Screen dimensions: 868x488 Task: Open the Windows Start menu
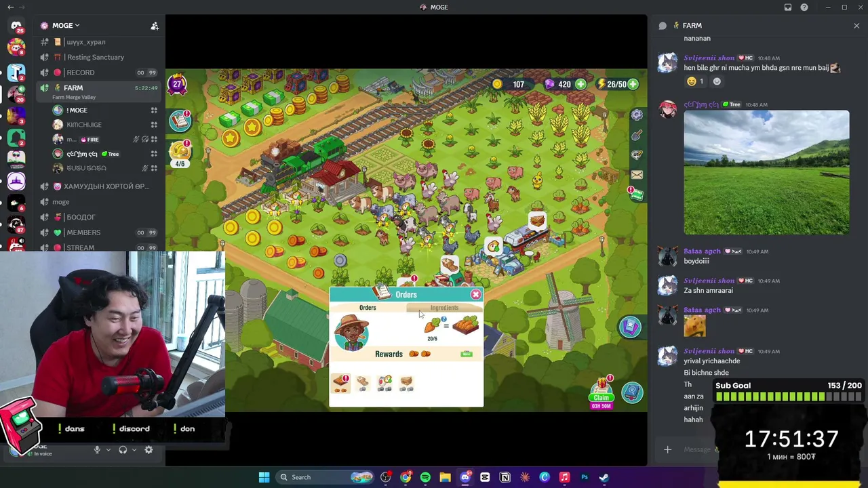264,477
